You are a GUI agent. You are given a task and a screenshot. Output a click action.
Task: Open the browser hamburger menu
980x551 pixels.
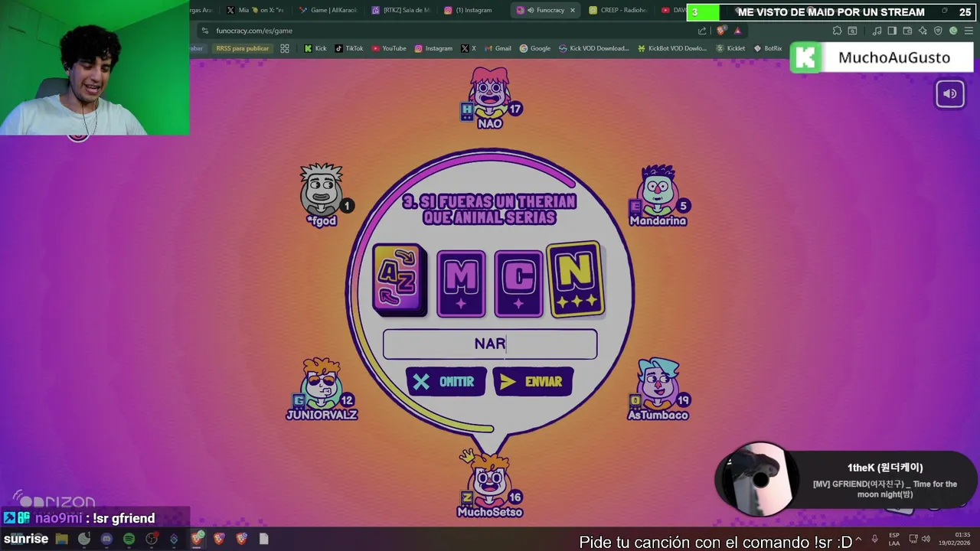(x=969, y=31)
